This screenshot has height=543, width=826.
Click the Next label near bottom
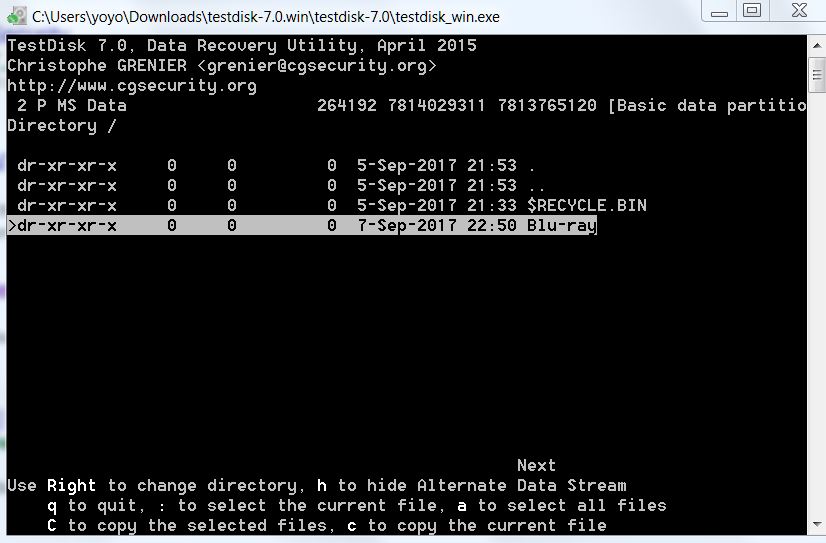[x=536, y=466]
